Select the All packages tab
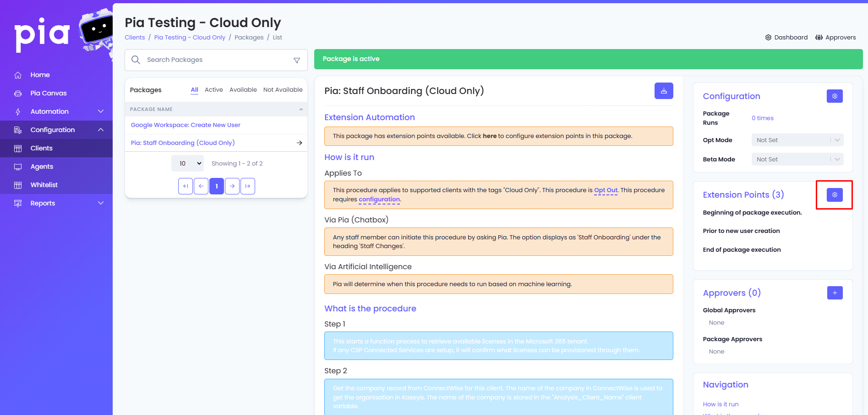 click(x=195, y=90)
